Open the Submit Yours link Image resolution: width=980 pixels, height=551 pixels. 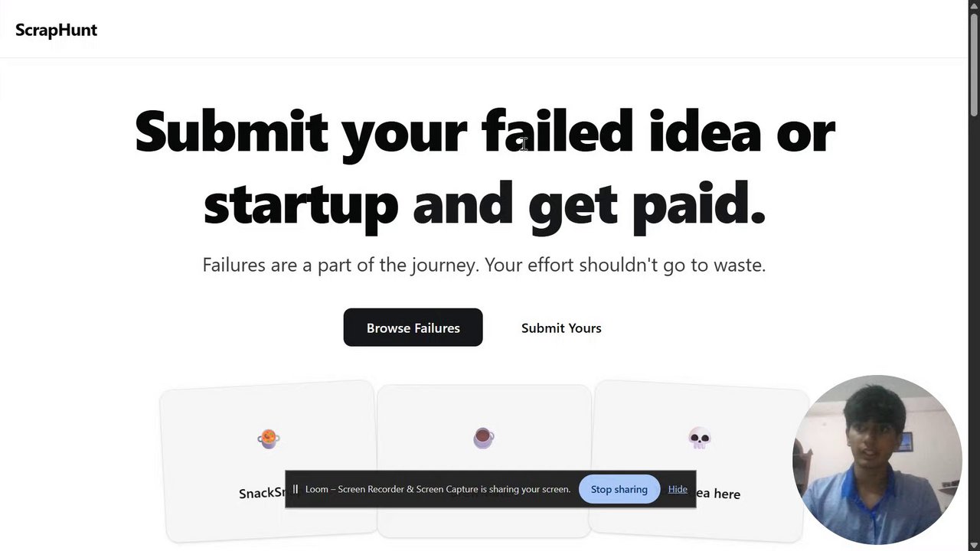pos(561,328)
